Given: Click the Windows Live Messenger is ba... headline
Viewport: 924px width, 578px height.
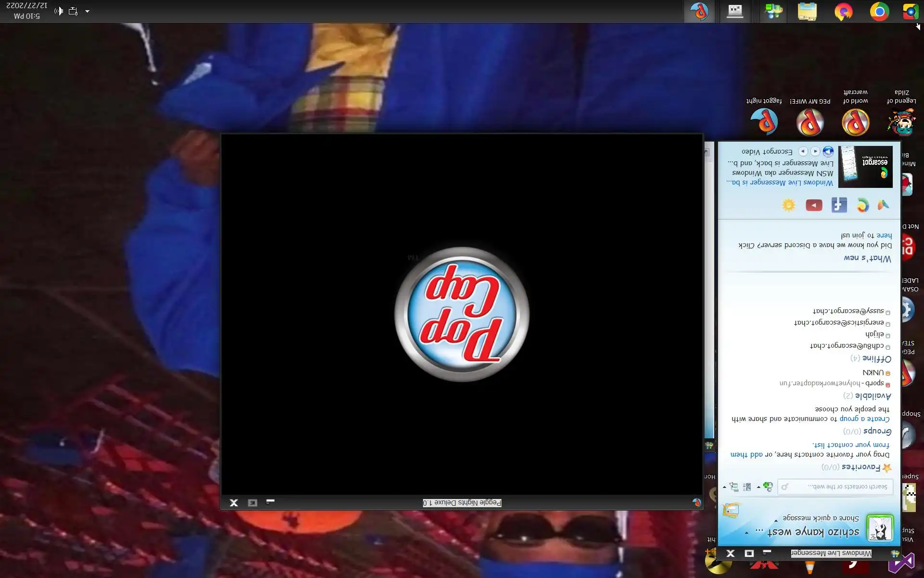Looking at the screenshot, I should pyautogui.click(x=780, y=183).
